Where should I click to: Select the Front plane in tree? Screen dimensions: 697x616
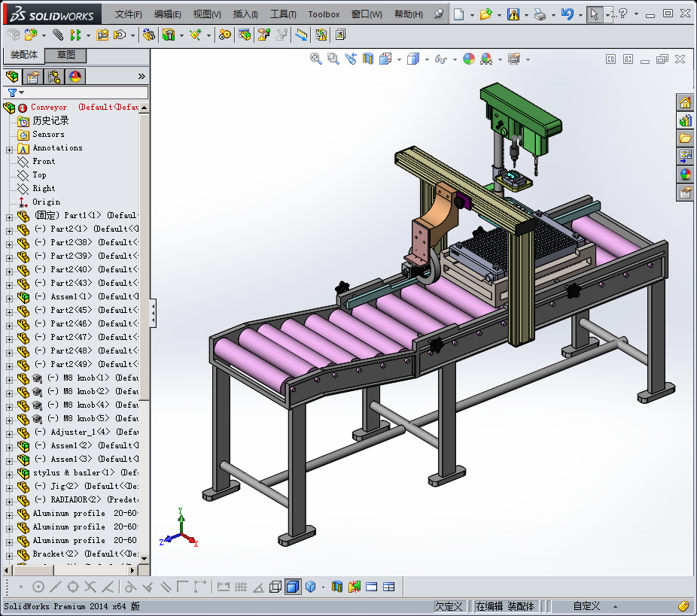(44, 162)
